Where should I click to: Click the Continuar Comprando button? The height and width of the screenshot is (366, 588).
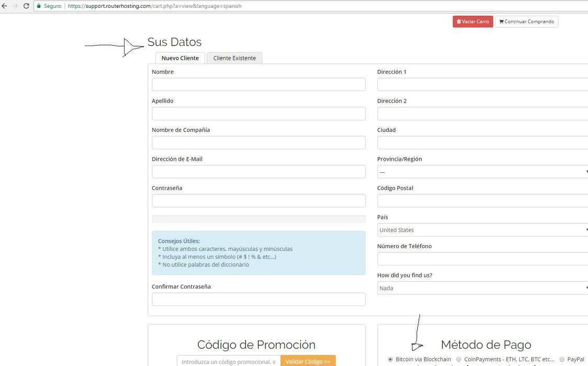(527, 22)
